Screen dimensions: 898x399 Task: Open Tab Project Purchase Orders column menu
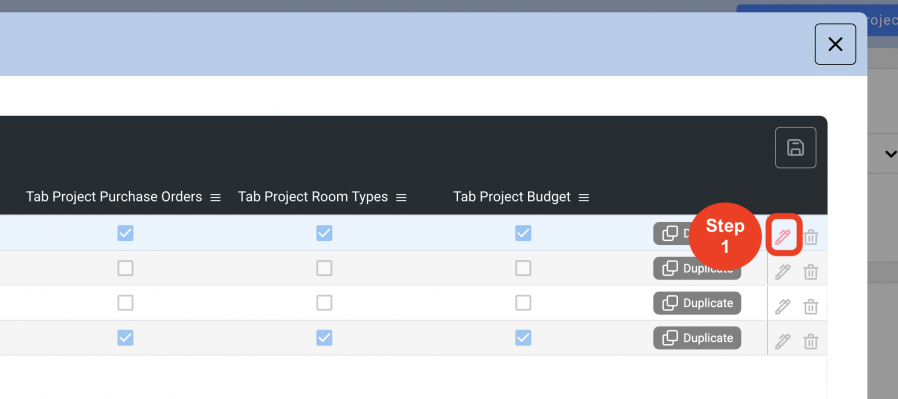[215, 197]
